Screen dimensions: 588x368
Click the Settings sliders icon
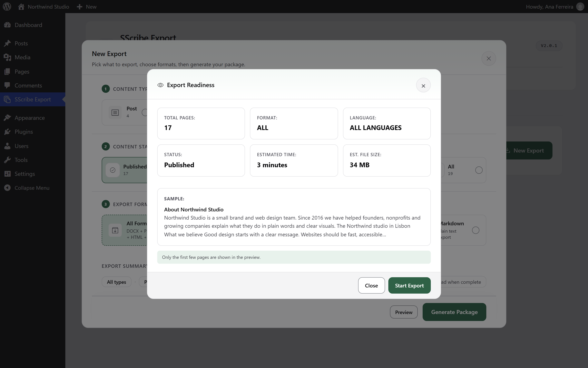click(x=7, y=174)
